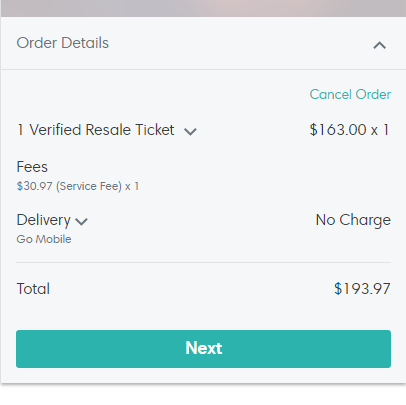Select the Go Mobile delivery method text
The image size is (406, 405).
[44, 239]
